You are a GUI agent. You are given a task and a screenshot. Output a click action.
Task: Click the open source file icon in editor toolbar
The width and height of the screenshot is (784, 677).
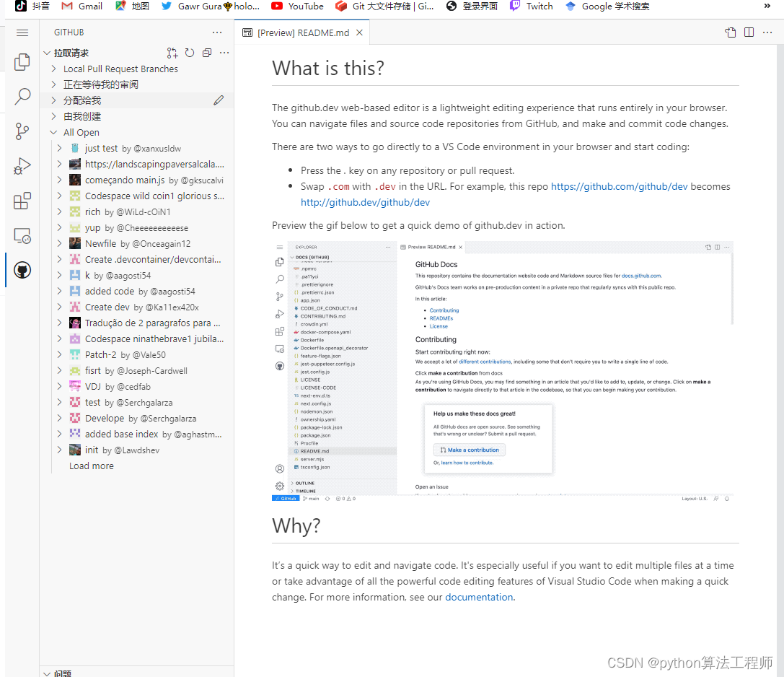[x=731, y=32]
